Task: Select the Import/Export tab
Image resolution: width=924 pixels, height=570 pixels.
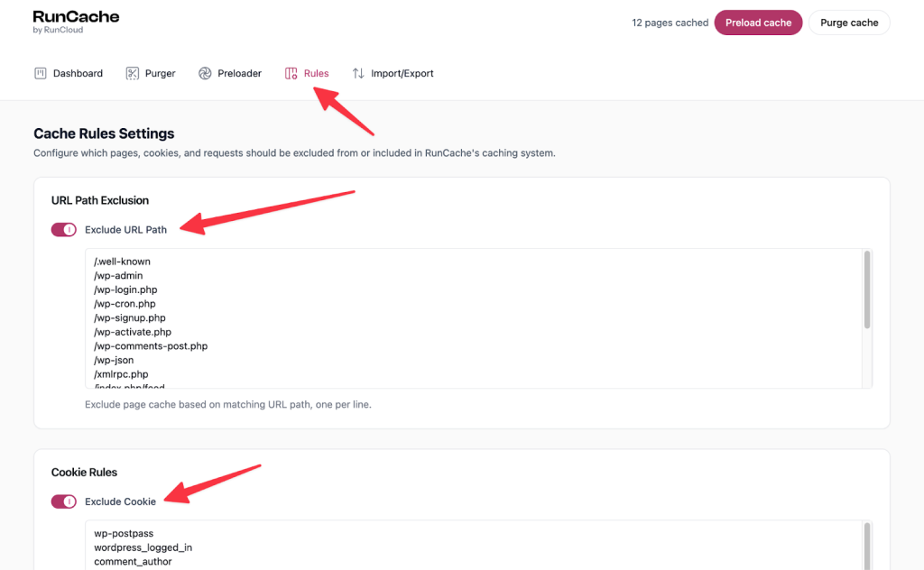Action: pos(393,74)
